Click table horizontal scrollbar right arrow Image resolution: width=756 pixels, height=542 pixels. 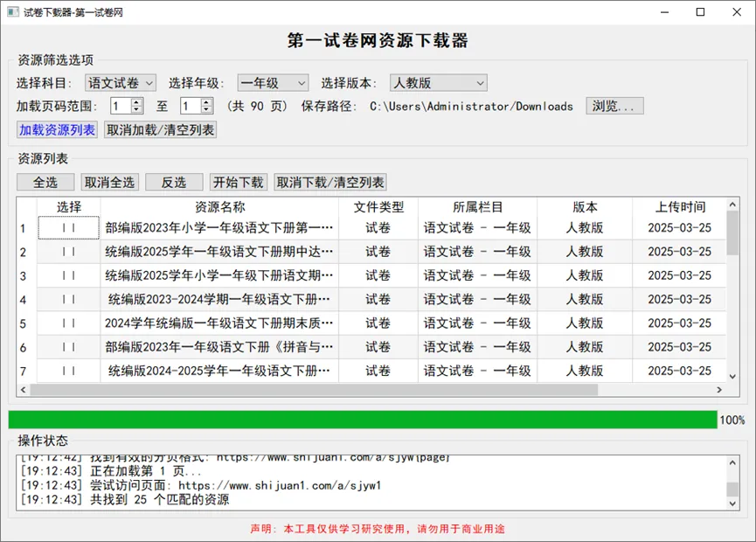[719, 390]
